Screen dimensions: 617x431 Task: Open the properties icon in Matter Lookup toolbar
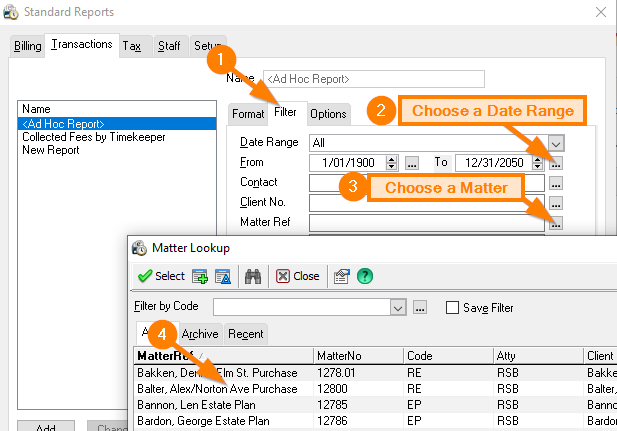(x=342, y=276)
